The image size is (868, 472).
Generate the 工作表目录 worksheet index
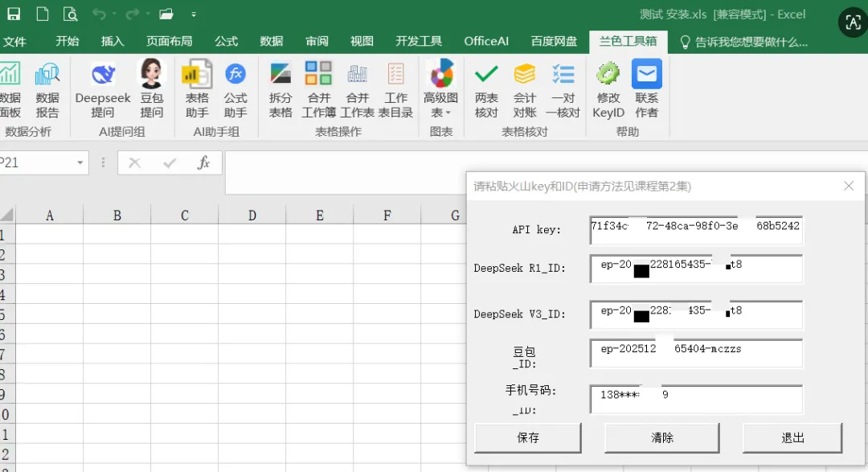(x=395, y=89)
